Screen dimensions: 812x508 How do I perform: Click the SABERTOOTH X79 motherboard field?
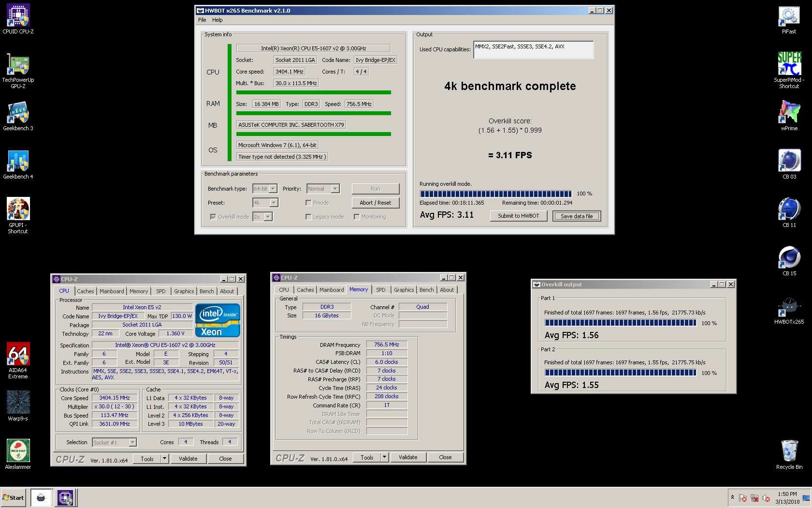(291, 125)
